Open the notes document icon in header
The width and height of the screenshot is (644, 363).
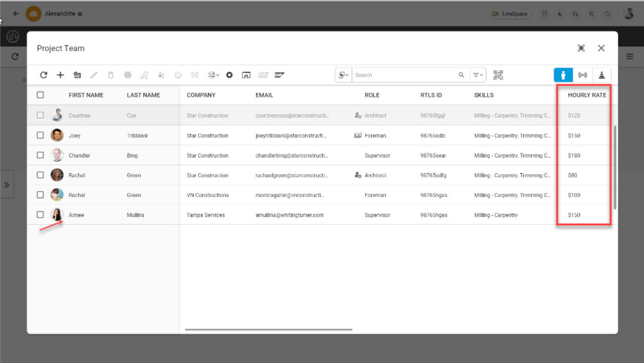(x=544, y=14)
